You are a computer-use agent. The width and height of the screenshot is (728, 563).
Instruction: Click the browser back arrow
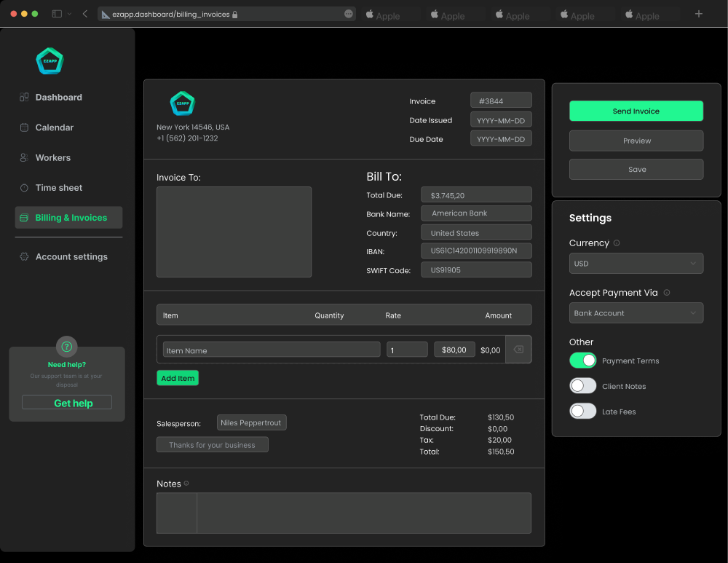85,14
